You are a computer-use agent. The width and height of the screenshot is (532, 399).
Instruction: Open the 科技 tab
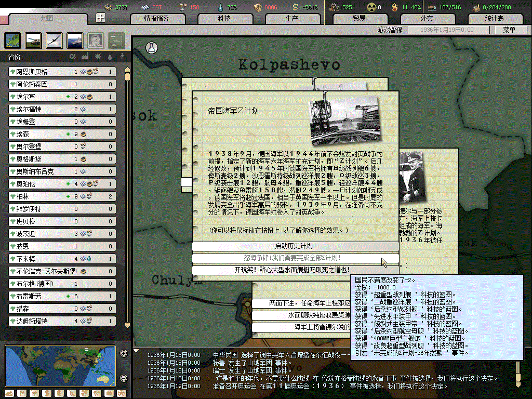(224, 19)
